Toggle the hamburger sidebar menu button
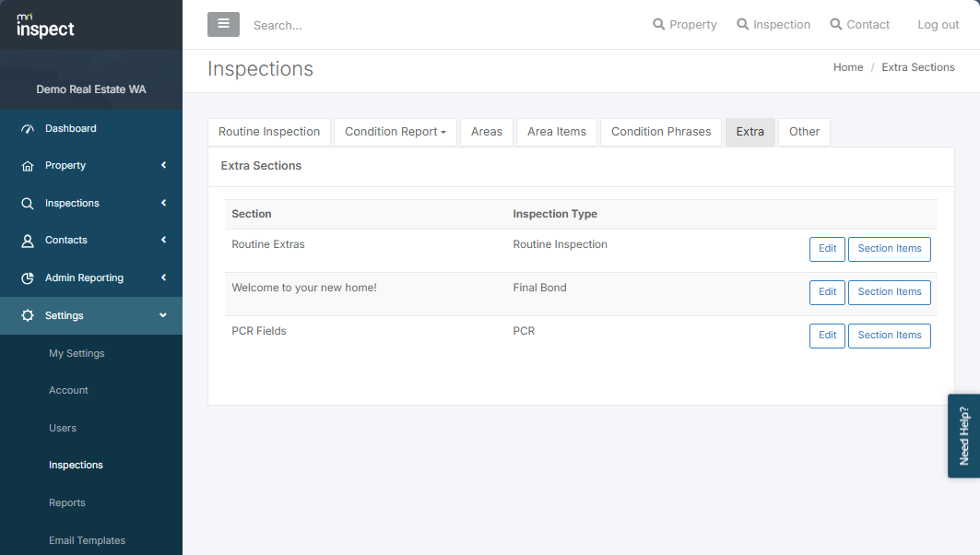 coord(223,24)
